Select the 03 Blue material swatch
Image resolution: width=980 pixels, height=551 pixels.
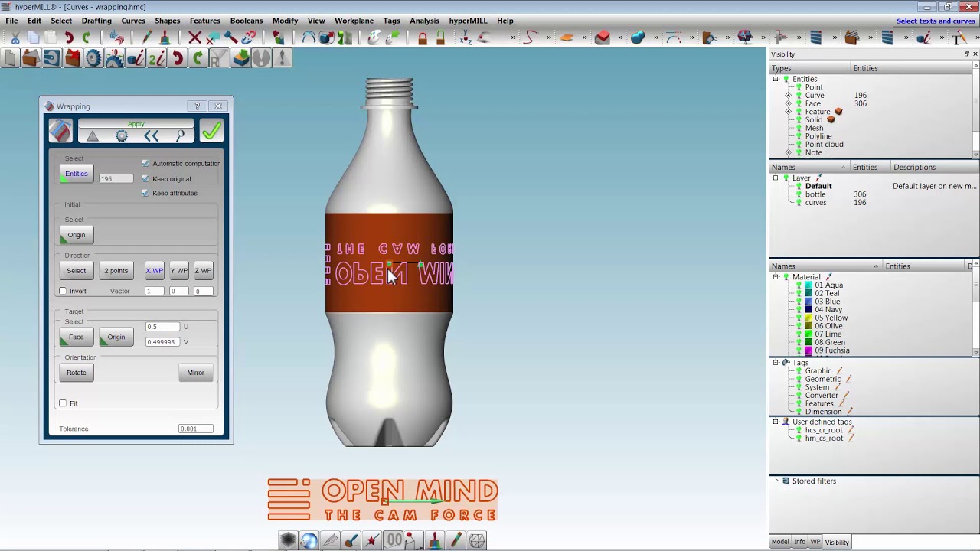click(808, 302)
